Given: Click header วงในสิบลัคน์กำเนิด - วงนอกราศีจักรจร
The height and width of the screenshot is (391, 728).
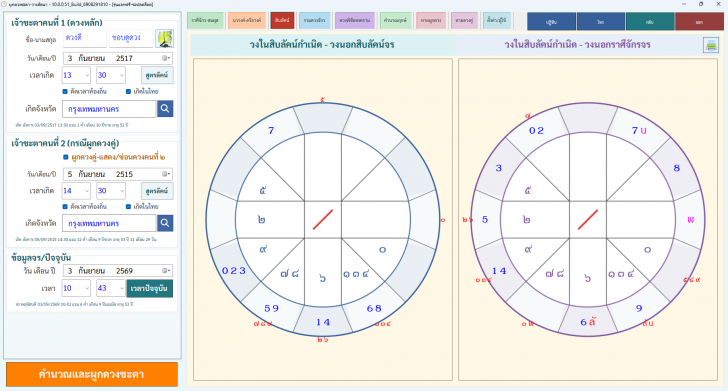Looking at the screenshot, I should pyautogui.click(x=577, y=45).
